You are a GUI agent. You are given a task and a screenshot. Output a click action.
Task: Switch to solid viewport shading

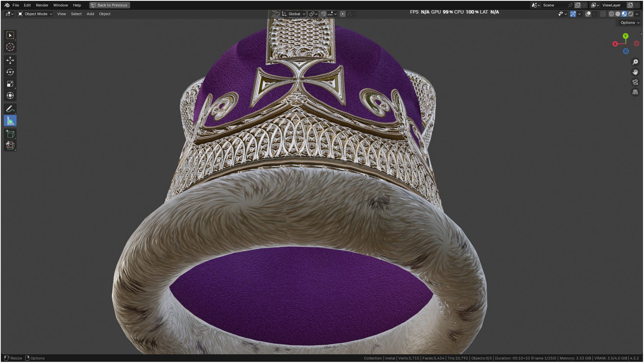coord(618,14)
